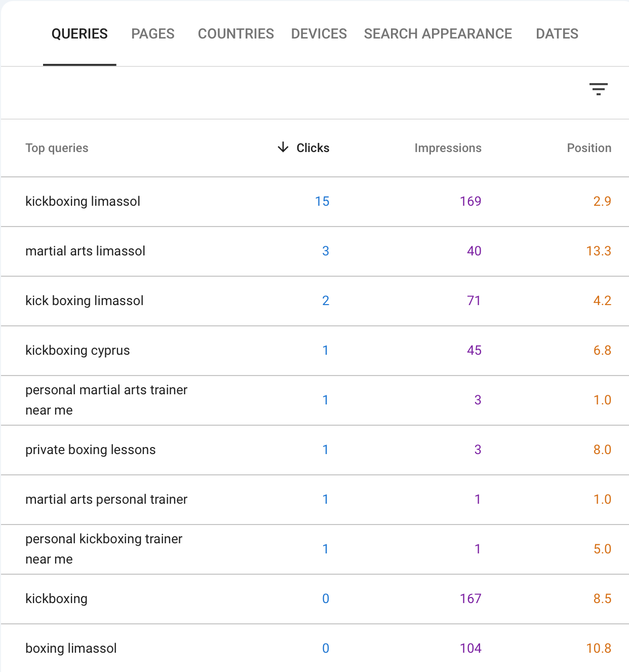The height and width of the screenshot is (672, 629).
Task: Open the filter options icon
Action: (x=599, y=89)
